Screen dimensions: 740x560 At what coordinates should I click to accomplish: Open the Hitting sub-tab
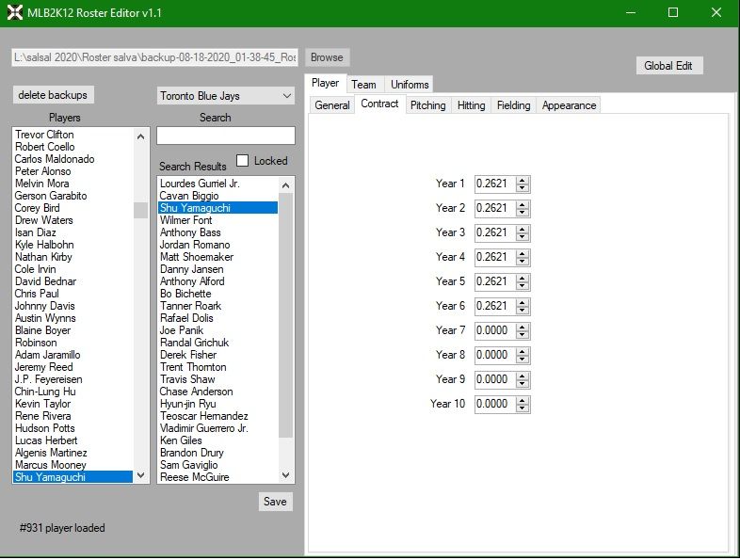471,105
